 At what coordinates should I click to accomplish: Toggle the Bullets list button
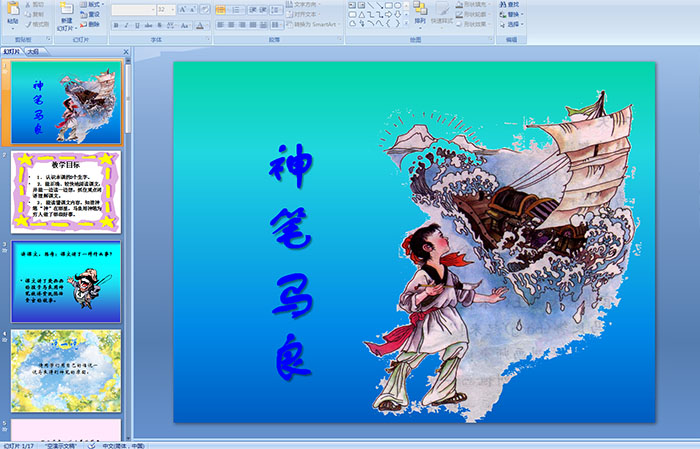[222, 10]
